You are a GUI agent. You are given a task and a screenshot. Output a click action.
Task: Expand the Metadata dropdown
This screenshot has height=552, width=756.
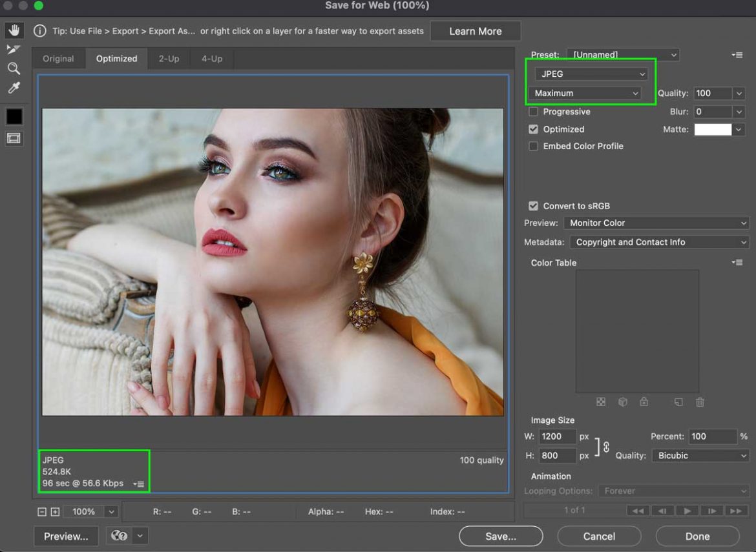point(659,242)
